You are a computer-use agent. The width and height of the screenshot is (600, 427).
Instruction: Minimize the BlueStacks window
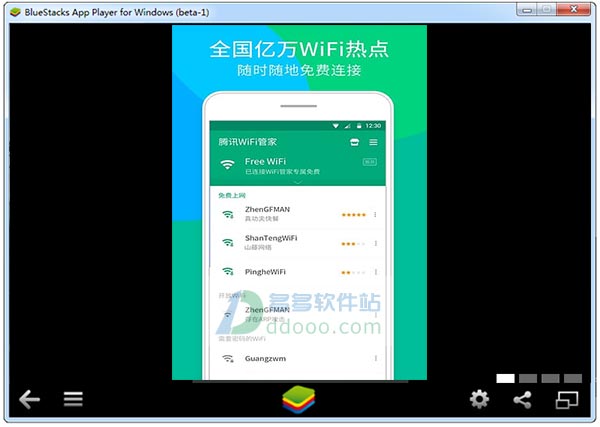527,10
